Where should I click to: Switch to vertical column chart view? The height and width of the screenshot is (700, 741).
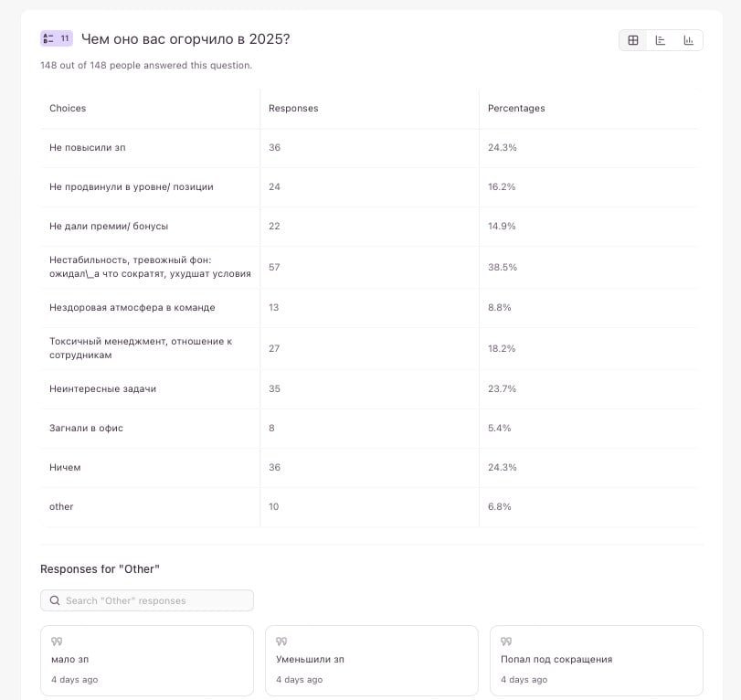688,40
